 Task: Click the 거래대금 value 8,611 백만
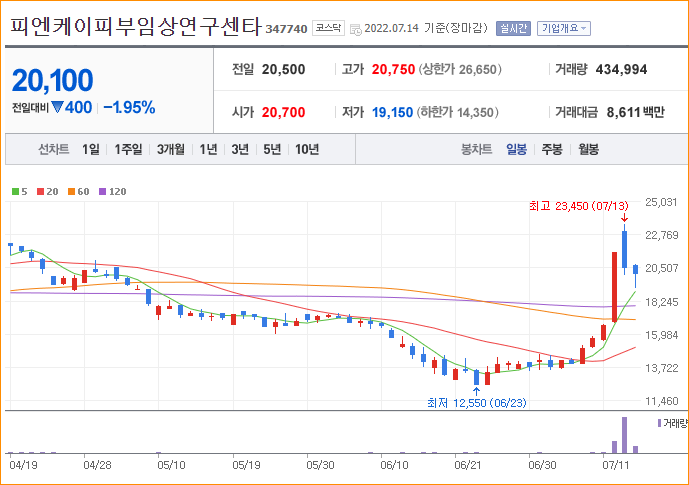[x=635, y=112]
